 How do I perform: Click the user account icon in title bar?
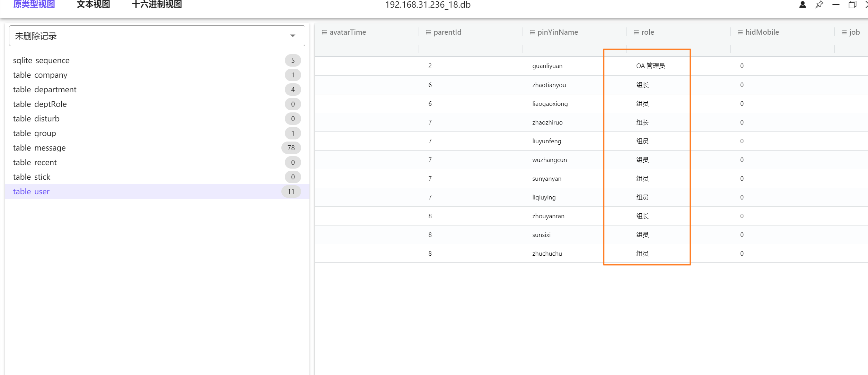tap(803, 5)
